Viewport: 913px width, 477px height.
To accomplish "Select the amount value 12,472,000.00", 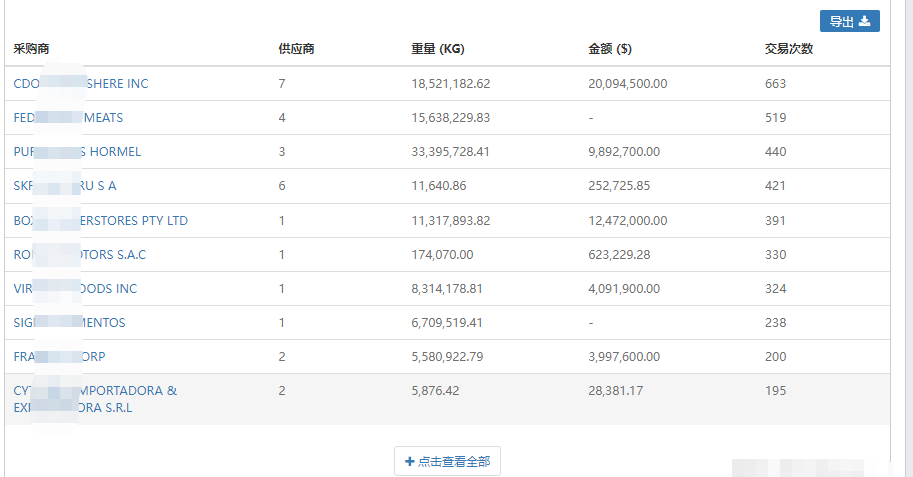I will point(628,221).
